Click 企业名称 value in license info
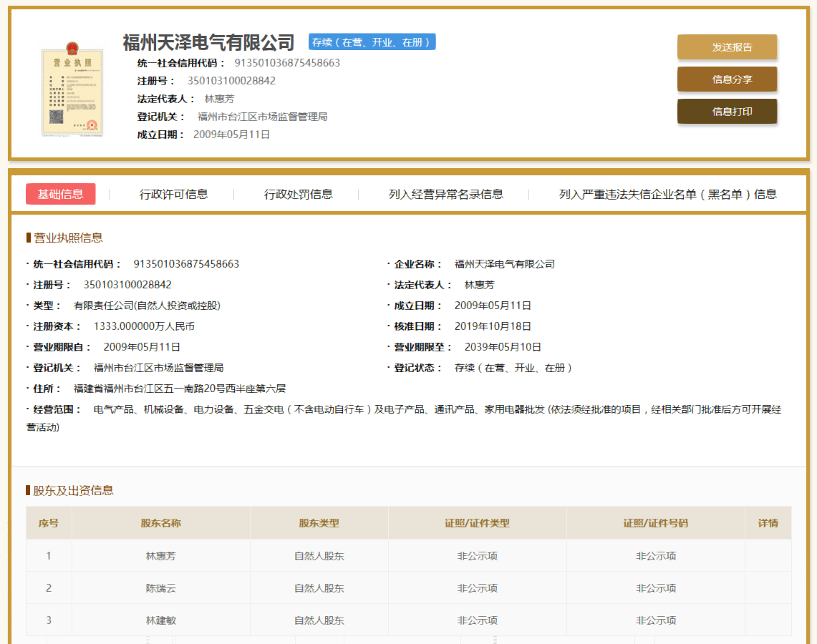 click(x=504, y=264)
